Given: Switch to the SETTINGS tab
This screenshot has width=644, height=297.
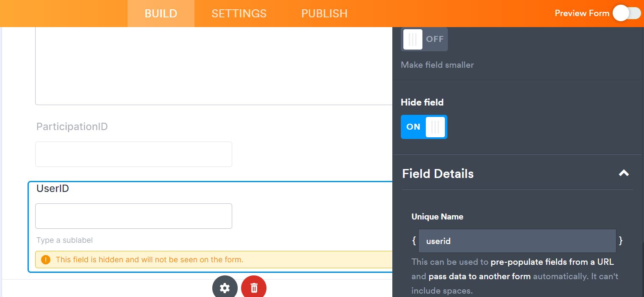Looking at the screenshot, I should click(x=239, y=13).
